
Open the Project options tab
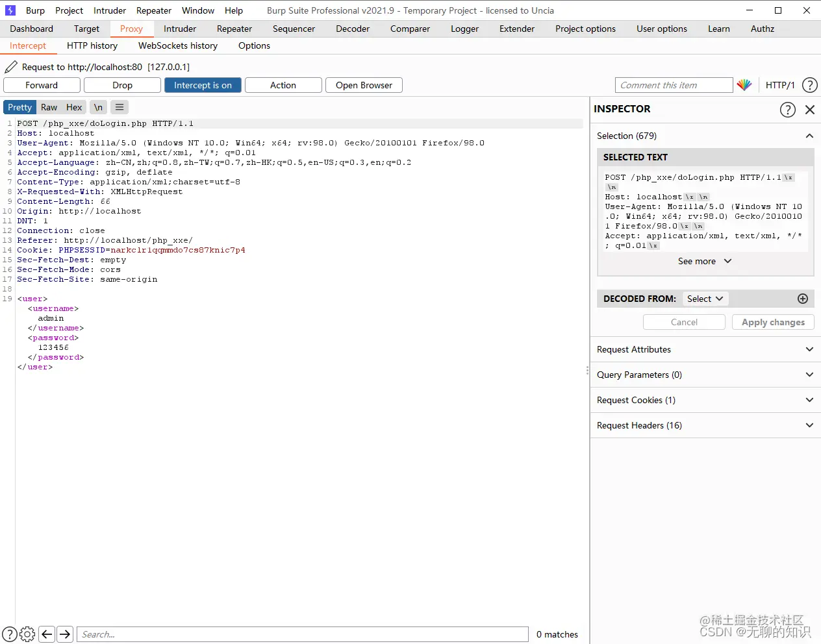[x=585, y=29]
